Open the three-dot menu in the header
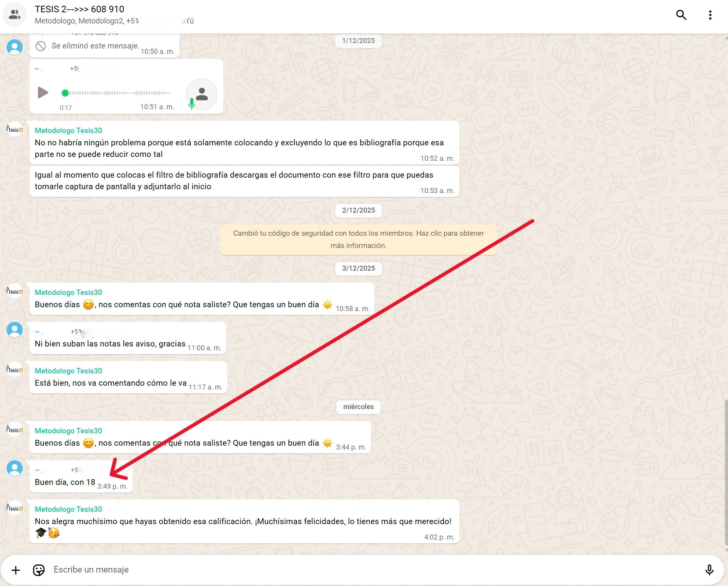Viewport: 728px width, 586px height. [x=710, y=15]
